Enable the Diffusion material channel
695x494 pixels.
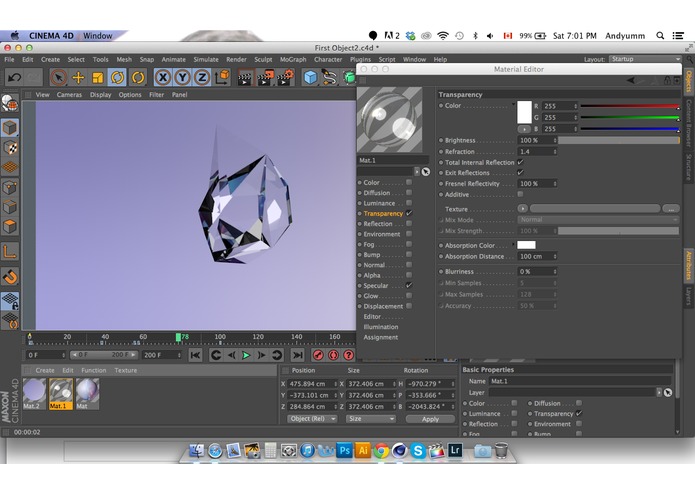tap(409, 193)
